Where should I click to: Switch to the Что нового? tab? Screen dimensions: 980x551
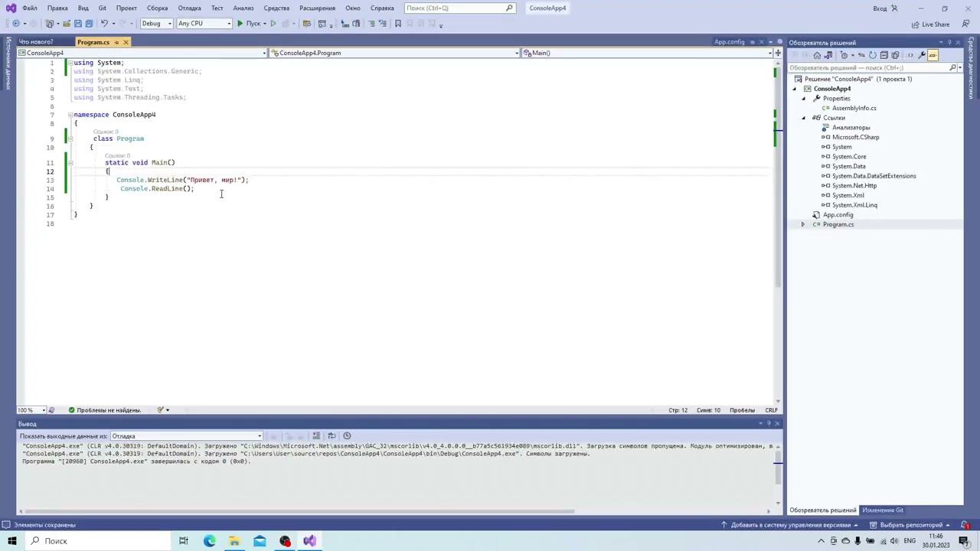[36, 42]
